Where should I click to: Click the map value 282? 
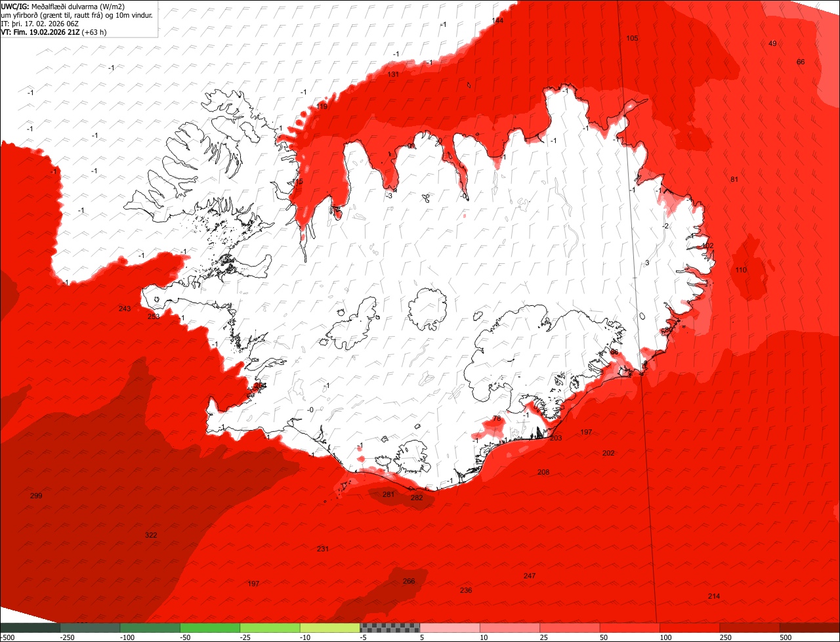click(417, 498)
